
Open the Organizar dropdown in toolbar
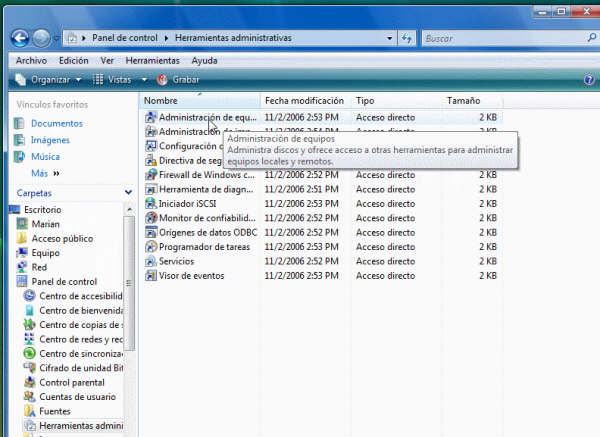(49, 80)
